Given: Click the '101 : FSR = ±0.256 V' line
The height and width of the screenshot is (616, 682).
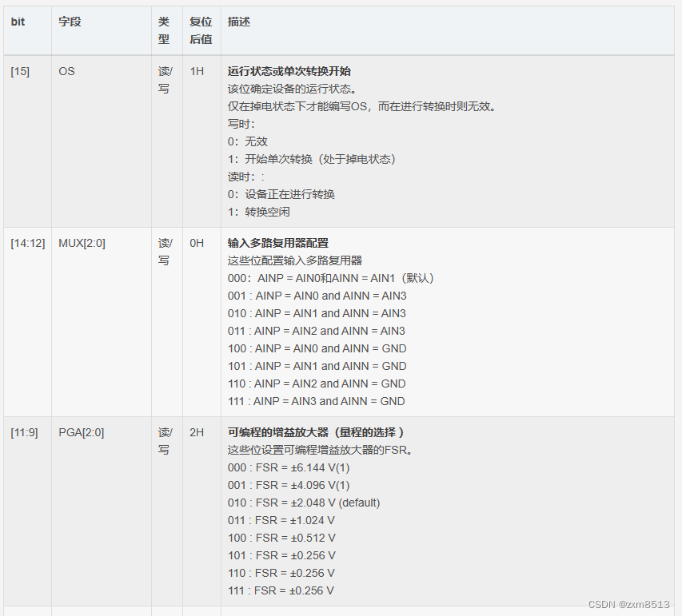Looking at the screenshot, I should click(281, 555).
